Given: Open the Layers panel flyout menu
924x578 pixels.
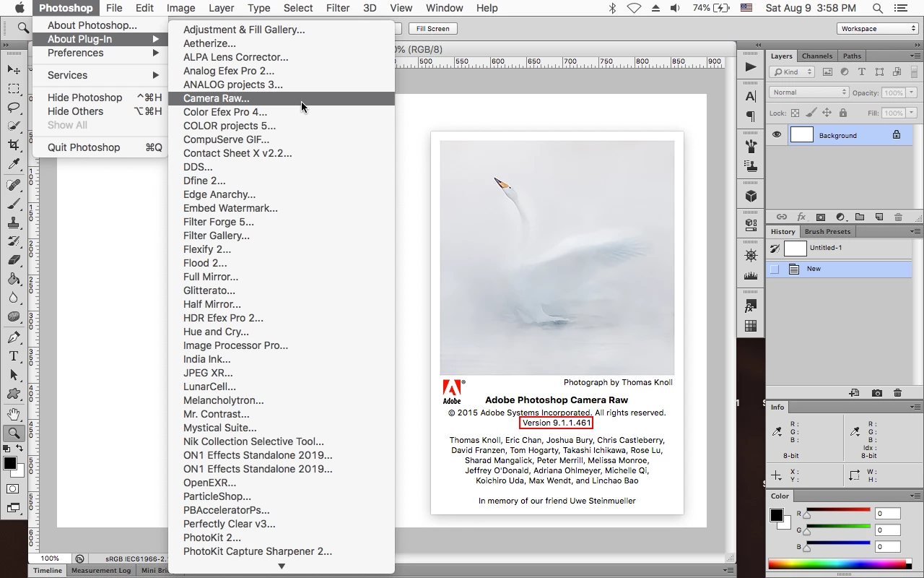Looking at the screenshot, I should coord(915,56).
